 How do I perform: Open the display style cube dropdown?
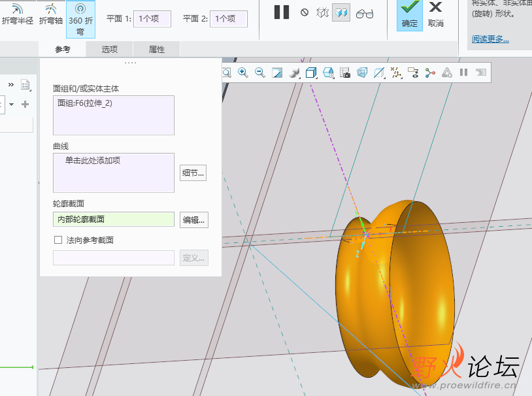pyautogui.click(x=311, y=73)
